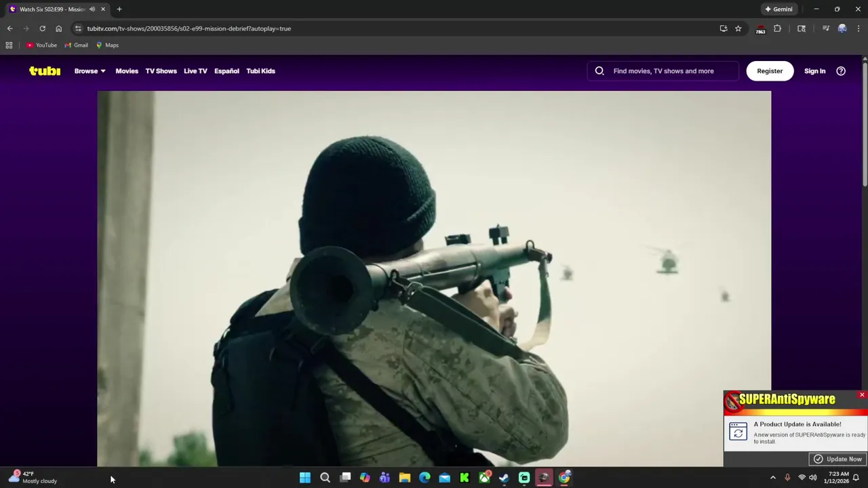Launch Copilot from the taskbar
Image resolution: width=868 pixels, height=488 pixels.
365,478
